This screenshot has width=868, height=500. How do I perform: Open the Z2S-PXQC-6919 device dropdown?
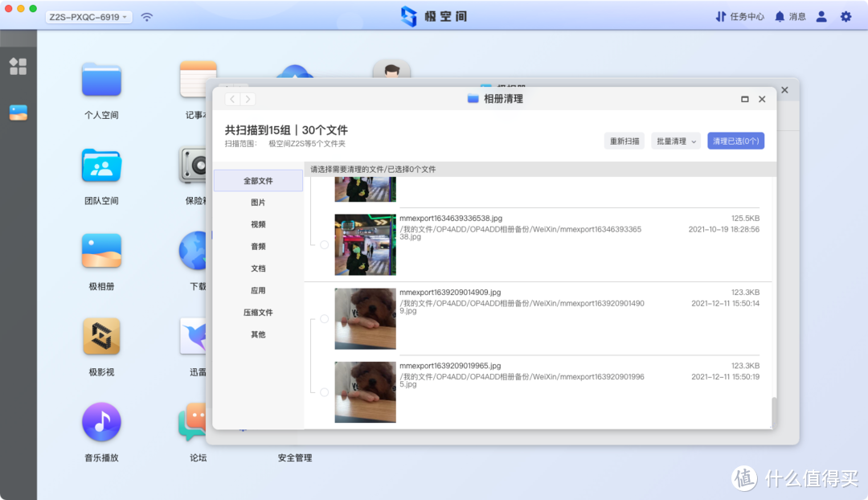click(88, 15)
